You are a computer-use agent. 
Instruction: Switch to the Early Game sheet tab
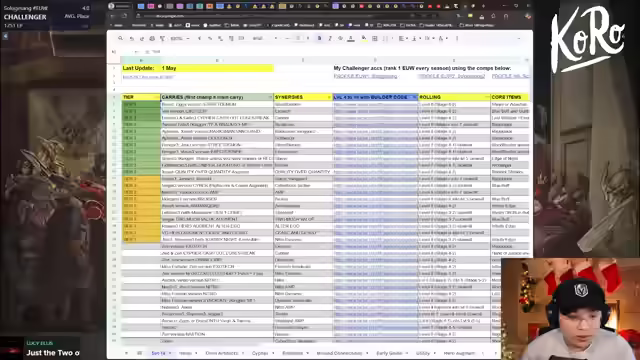[389, 353]
